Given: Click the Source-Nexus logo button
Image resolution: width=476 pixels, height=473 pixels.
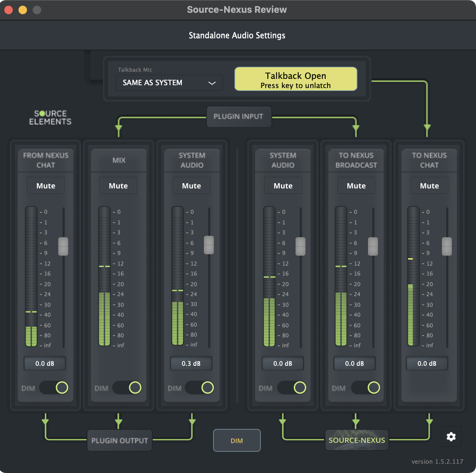Looking at the screenshot, I should pyautogui.click(x=357, y=440).
